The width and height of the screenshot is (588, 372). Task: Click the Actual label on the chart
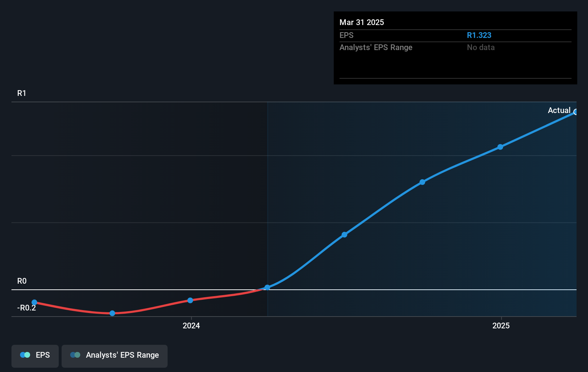pyautogui.click(x=559, y=110)
